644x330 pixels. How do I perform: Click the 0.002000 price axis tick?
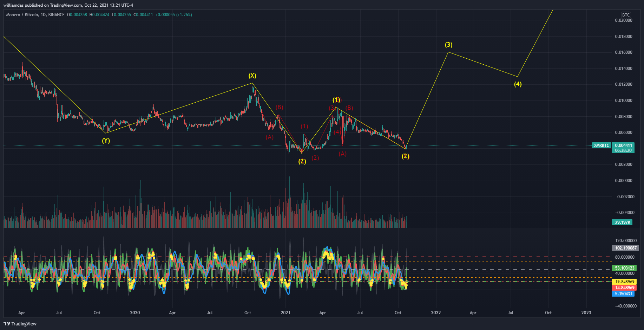click(624, 164)
